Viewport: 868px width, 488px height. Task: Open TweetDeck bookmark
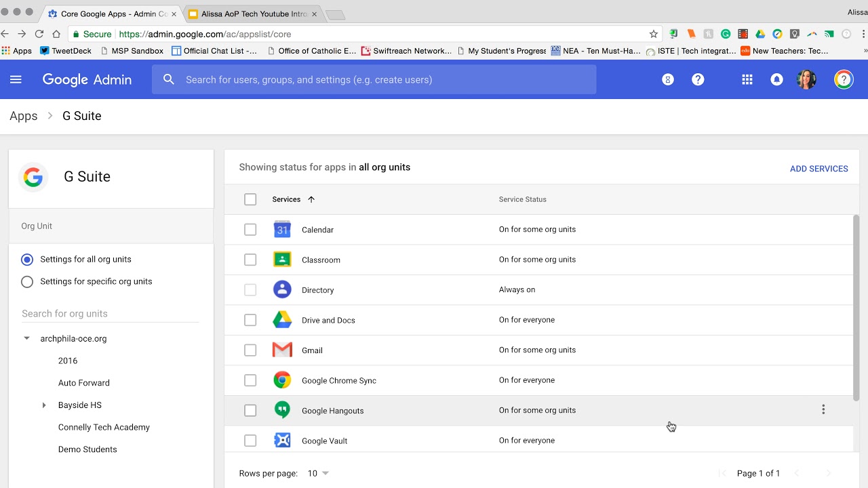(66, 51)
